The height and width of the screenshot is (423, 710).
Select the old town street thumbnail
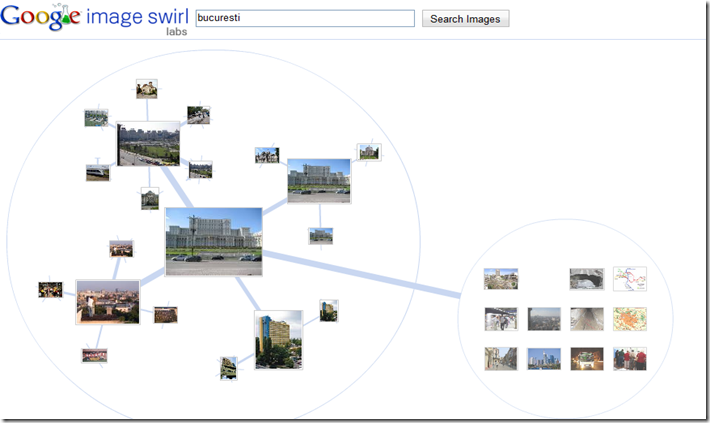tap(501, 359)
